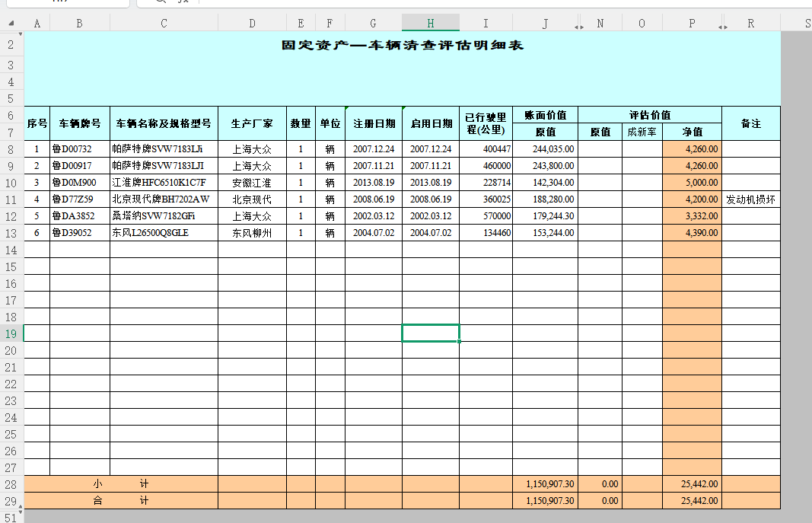This screenshot has height=523, width=812.
Task: Select row 19 header
Action: 11,333
